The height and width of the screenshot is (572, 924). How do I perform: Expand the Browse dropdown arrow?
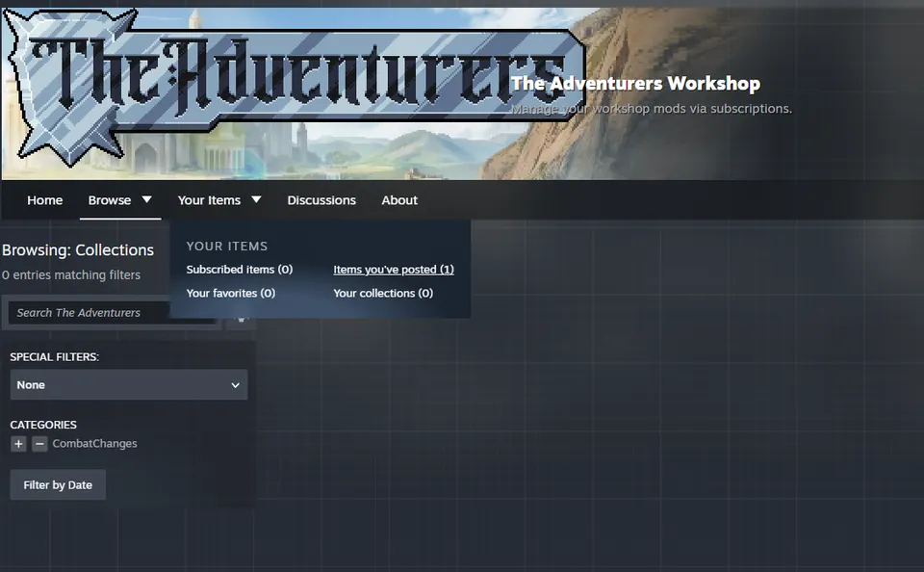click(x=146, y=200)
